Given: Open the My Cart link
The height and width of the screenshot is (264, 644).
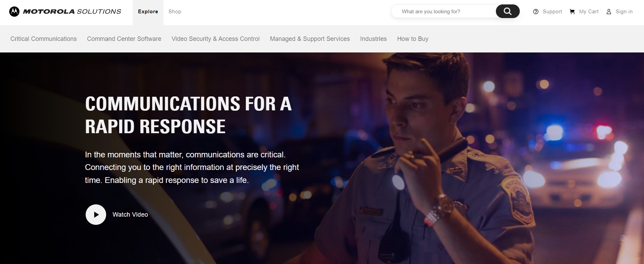Looking at the screenshot, I should [589, 12].
